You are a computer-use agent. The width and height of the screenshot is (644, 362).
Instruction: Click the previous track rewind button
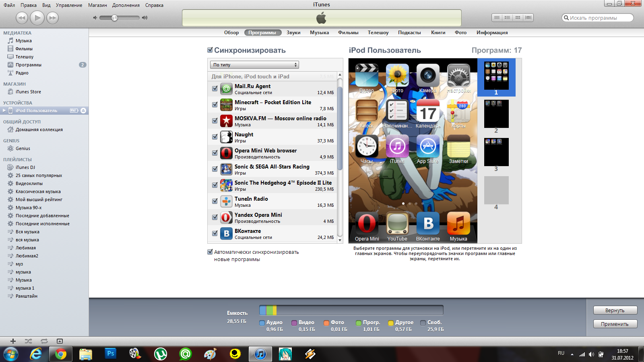pos(22,18)
